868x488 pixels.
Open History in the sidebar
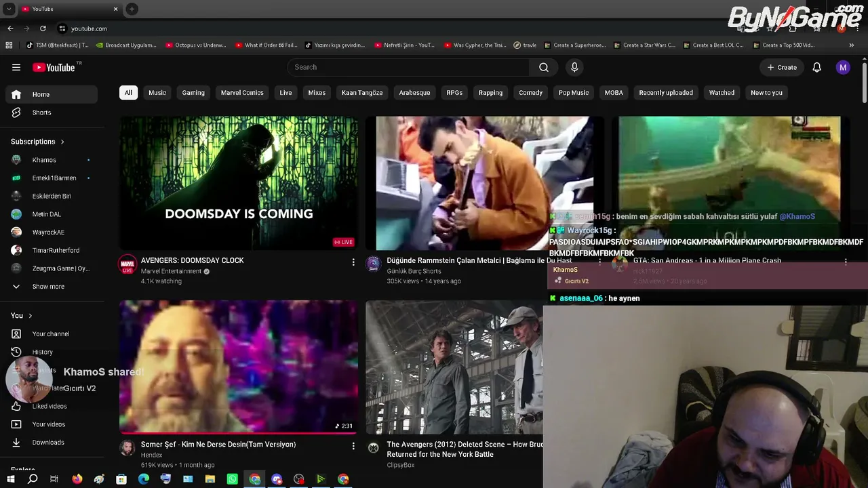click(x=52, y=352)
